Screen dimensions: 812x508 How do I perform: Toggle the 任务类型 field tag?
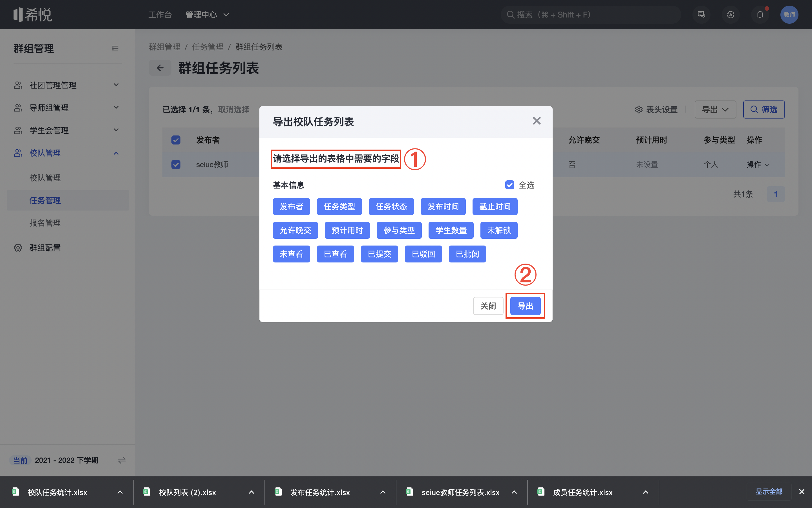click(x=339, y=206)
